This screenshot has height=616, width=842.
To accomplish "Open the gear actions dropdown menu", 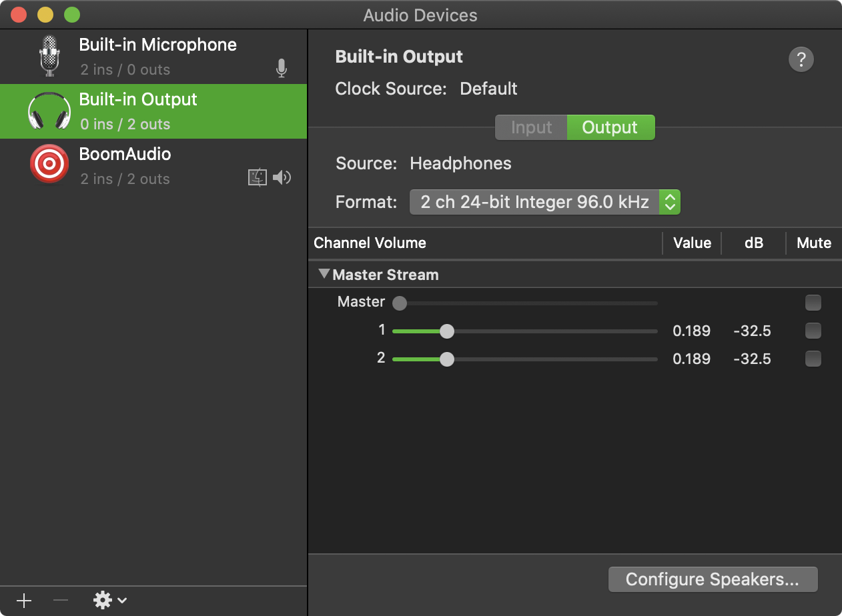I will point(109,601).
